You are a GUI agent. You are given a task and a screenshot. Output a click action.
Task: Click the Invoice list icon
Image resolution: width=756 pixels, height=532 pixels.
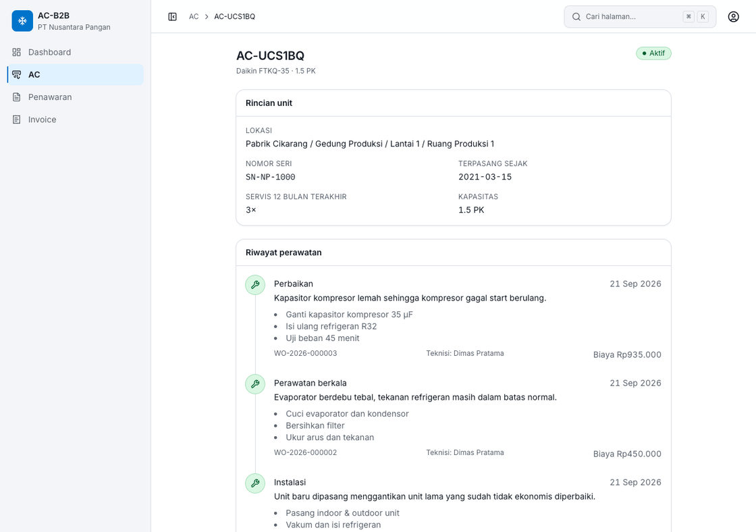[16, 119]
